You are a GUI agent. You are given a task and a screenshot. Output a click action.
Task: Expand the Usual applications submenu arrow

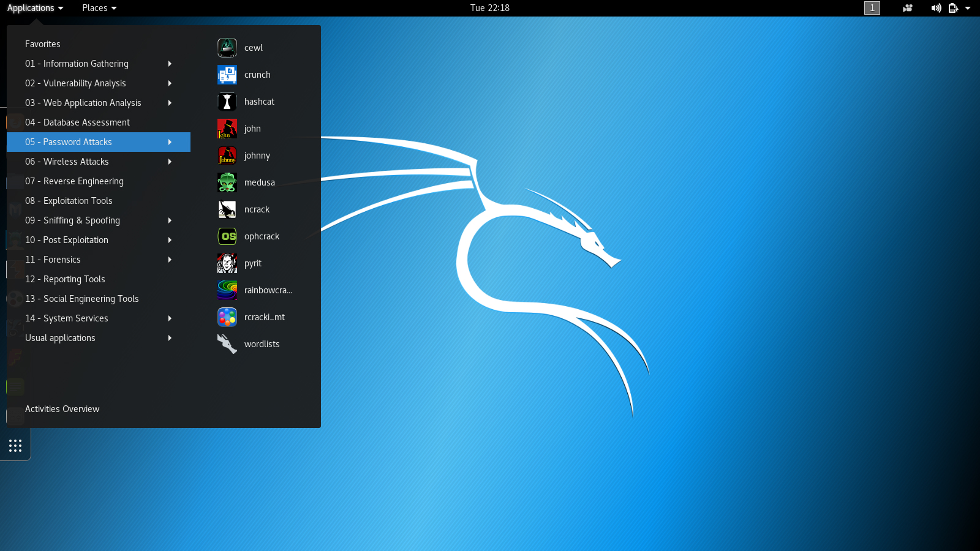(x=170, y=338)
